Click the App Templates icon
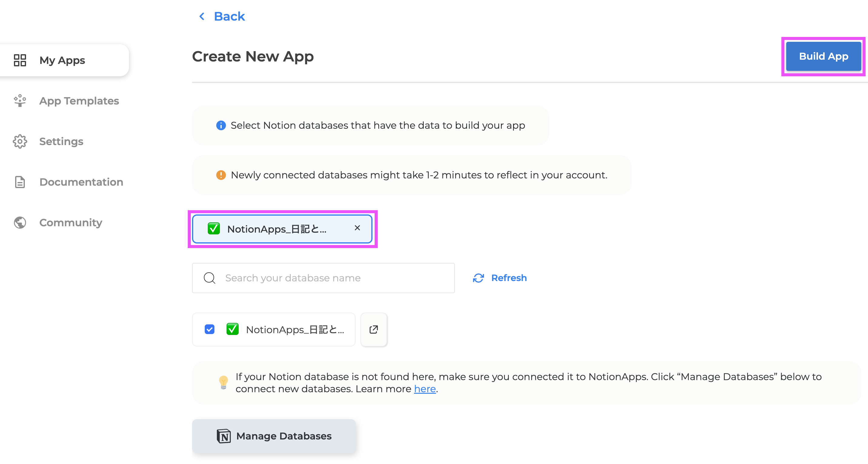The image size is (868, 464). 20,101
